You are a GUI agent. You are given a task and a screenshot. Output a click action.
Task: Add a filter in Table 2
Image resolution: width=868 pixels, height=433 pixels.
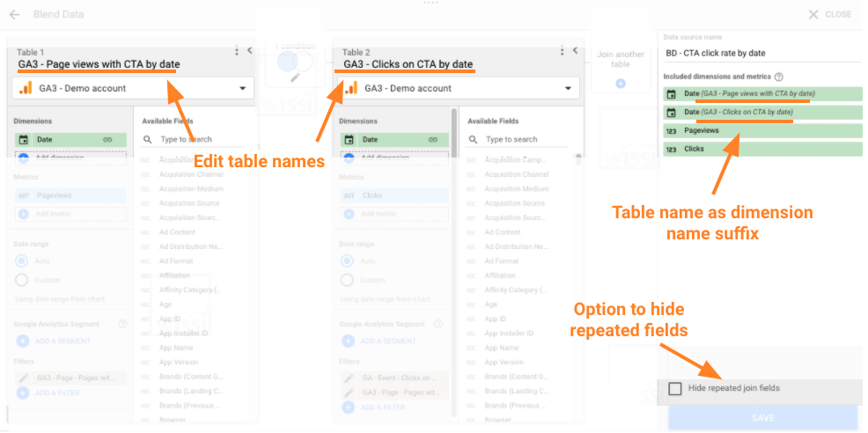tap(373, 407)
